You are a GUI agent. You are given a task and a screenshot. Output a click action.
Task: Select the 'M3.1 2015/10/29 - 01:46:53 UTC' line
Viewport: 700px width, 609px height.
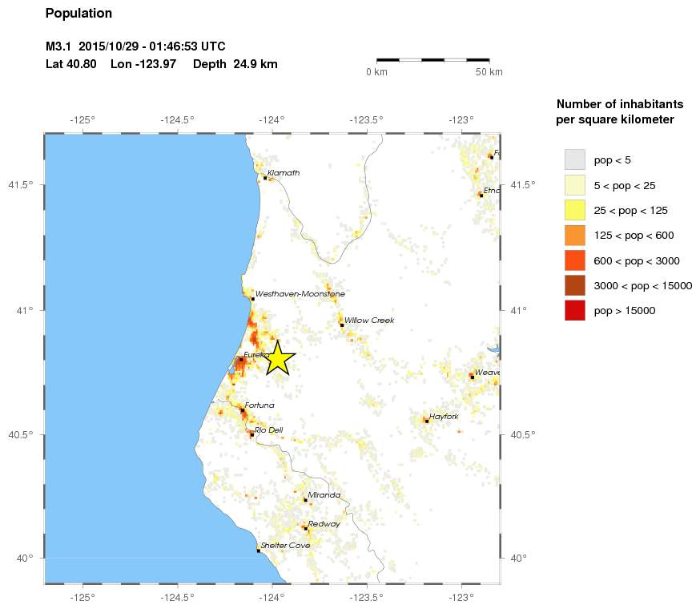[x=135, y=46]
